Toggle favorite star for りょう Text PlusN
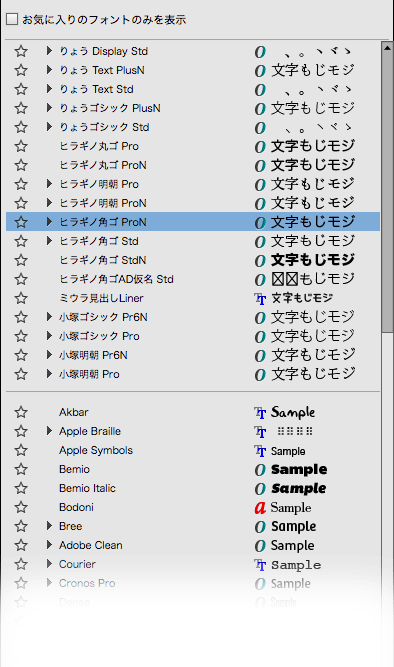Viewport: 394px width, 667px height. pyautogui.click(x=21, y=70)
